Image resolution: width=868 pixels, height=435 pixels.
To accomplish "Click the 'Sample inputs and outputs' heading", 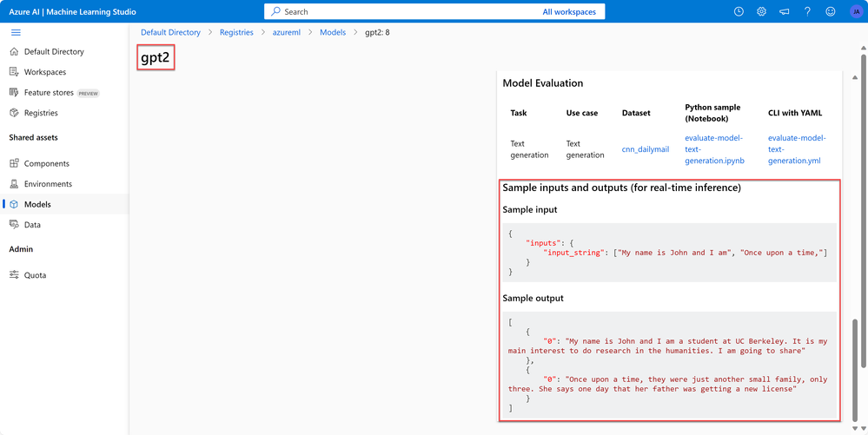I will tap(621, 188).
